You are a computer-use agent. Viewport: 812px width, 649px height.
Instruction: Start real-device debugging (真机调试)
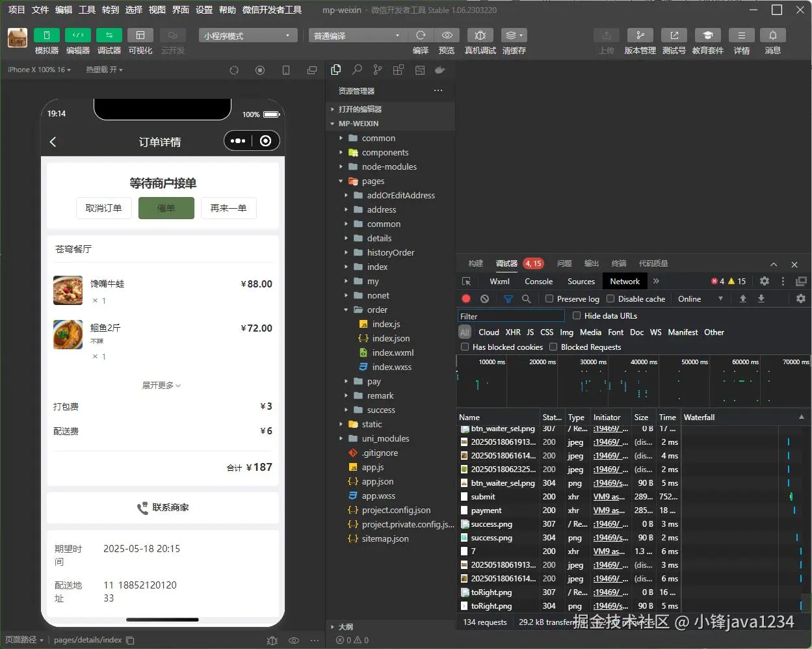click(x=480, y=35)
